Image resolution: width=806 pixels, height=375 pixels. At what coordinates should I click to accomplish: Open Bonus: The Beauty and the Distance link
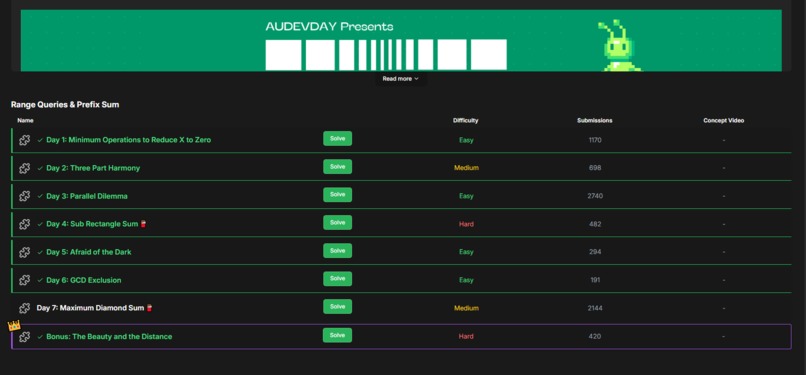point(109,336)
